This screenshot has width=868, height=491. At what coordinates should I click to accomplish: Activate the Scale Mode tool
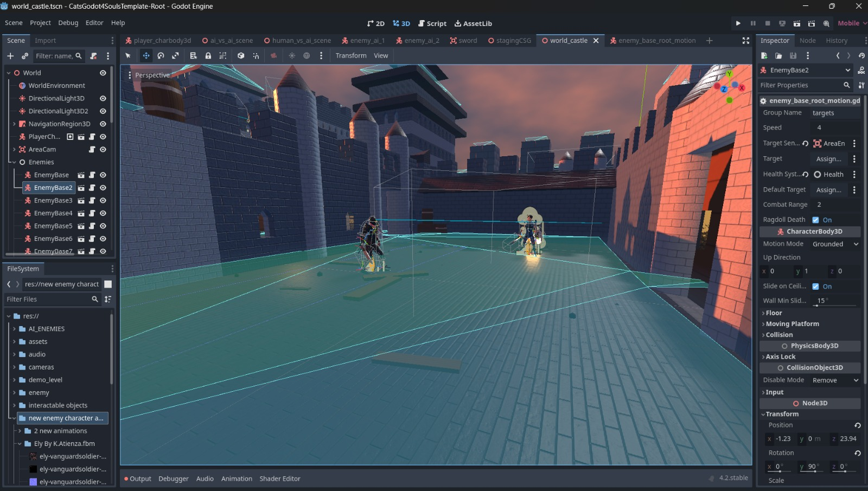pyautogui.click(x=175, y=55)
